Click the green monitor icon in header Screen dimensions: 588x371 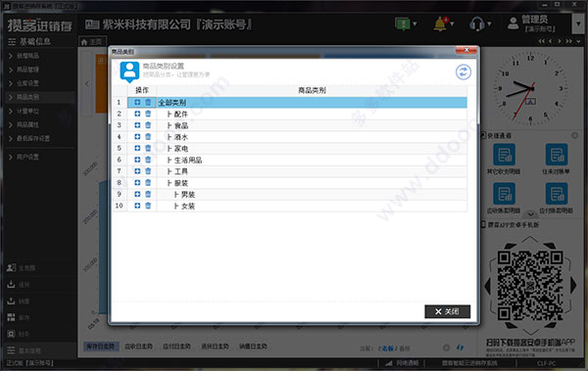(x=403, y=24)
